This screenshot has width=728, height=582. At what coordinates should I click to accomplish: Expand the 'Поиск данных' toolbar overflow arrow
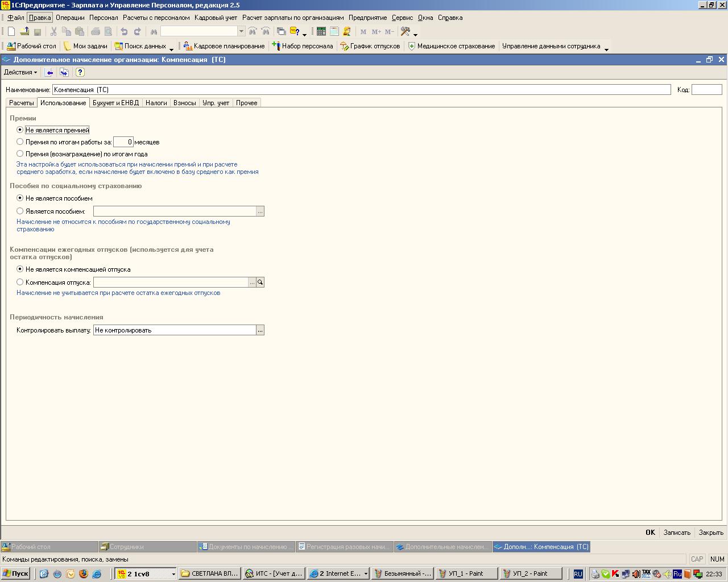click(x=171, y=48)
